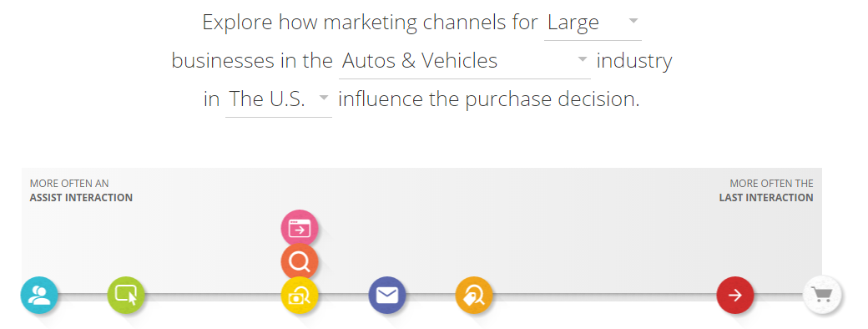Click the purple Email envelope icon
The height and width of the screenshot is (329, 868).
click(387, 296)
